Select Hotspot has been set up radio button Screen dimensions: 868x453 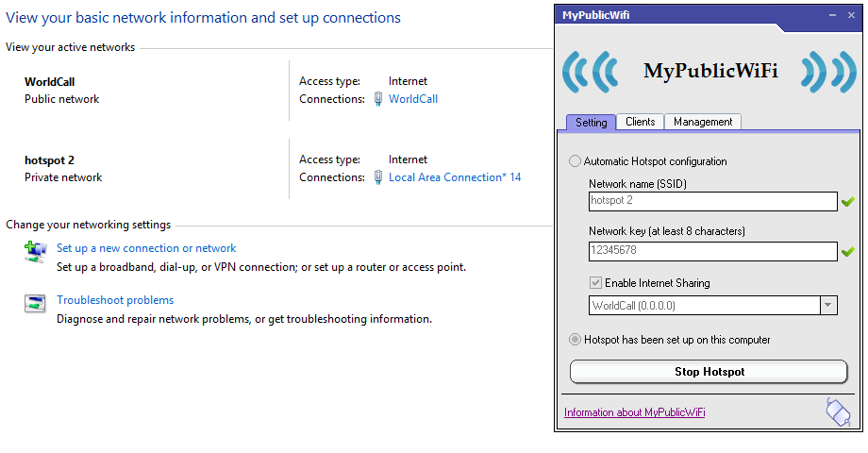[x=576, y=340]
